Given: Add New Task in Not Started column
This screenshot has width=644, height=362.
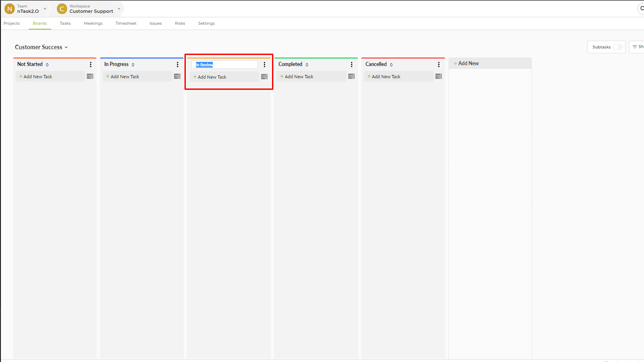Looking at the screenshot, I should 38,77.
